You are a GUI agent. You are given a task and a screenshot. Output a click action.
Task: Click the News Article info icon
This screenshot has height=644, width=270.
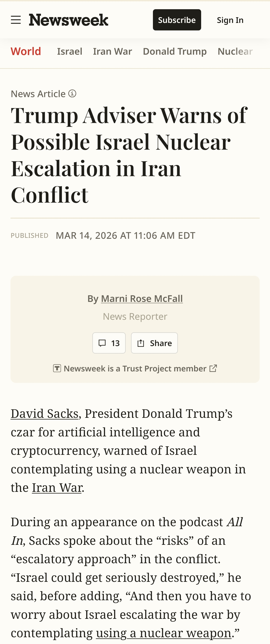(72, 94)
